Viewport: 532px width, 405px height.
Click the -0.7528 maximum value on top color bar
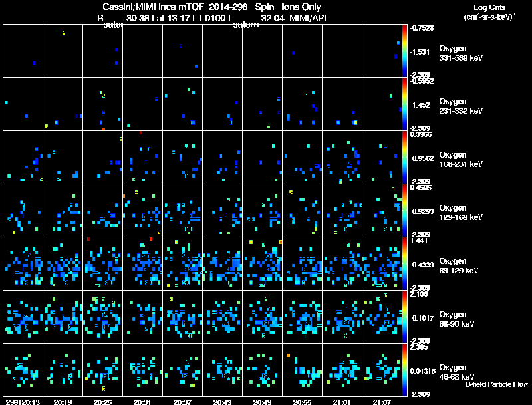[x=422, y=28]
